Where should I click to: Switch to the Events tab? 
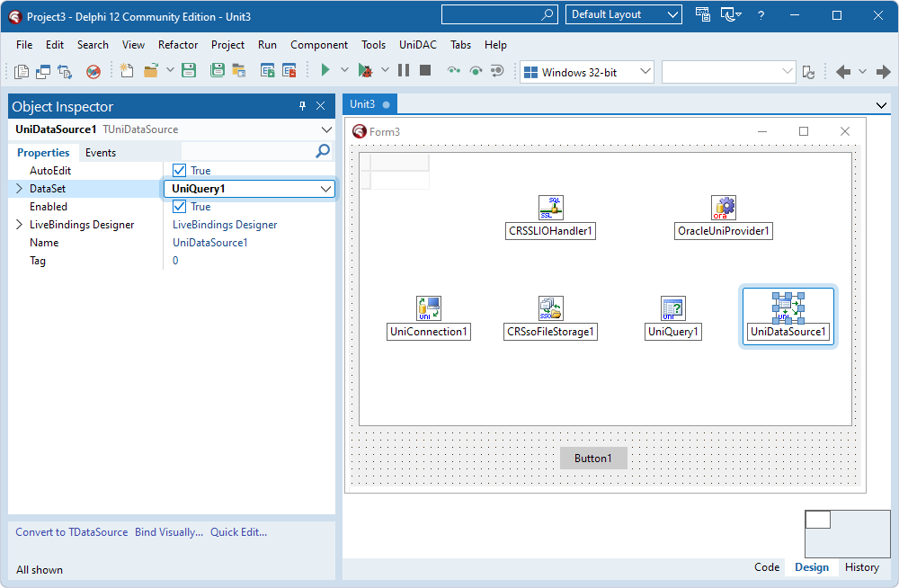pos(101,153)
